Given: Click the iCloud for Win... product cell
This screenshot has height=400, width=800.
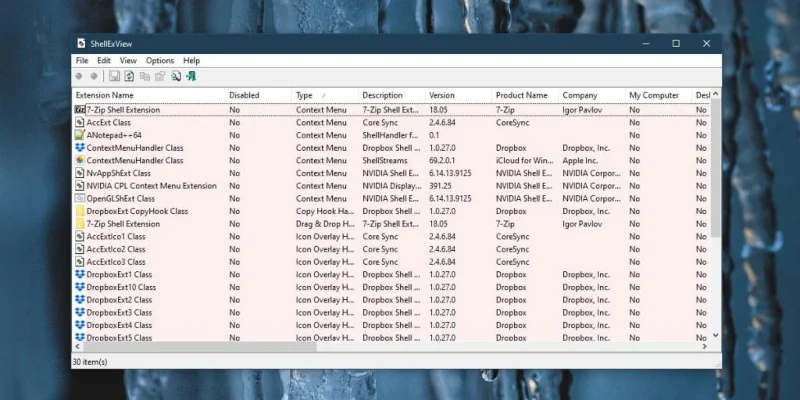Looking at the screenshot, I should tap(524, 160).
